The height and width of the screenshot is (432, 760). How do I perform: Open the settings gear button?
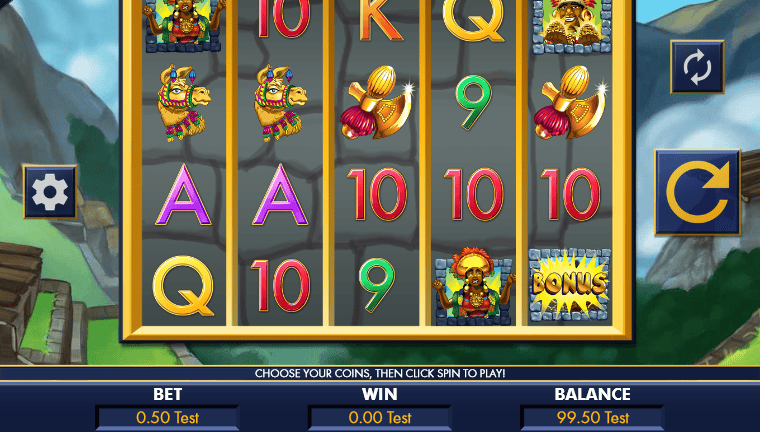point(50,192)
